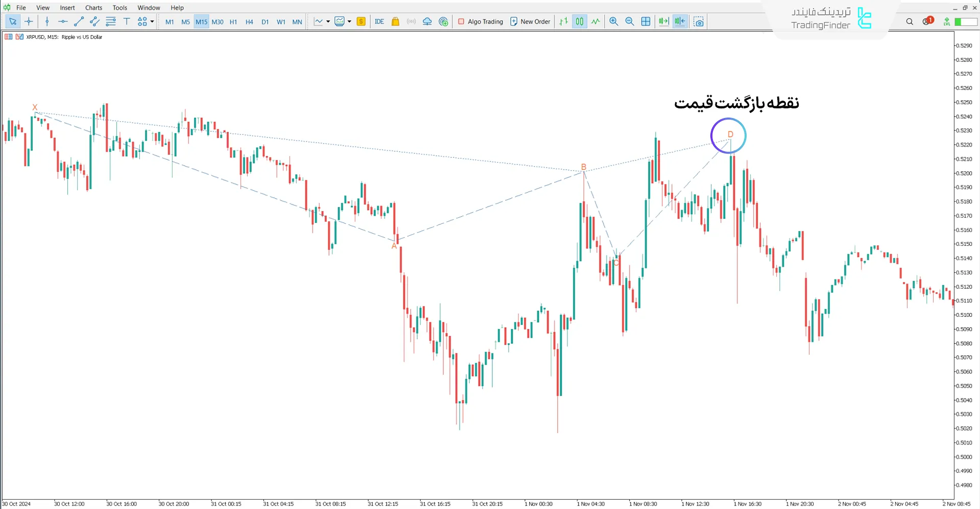The height and width of the screenshot is (509, 980).
Task: Take a chart screenshot with camera icon
Action: pyautogui.click(x=699, y=21)
